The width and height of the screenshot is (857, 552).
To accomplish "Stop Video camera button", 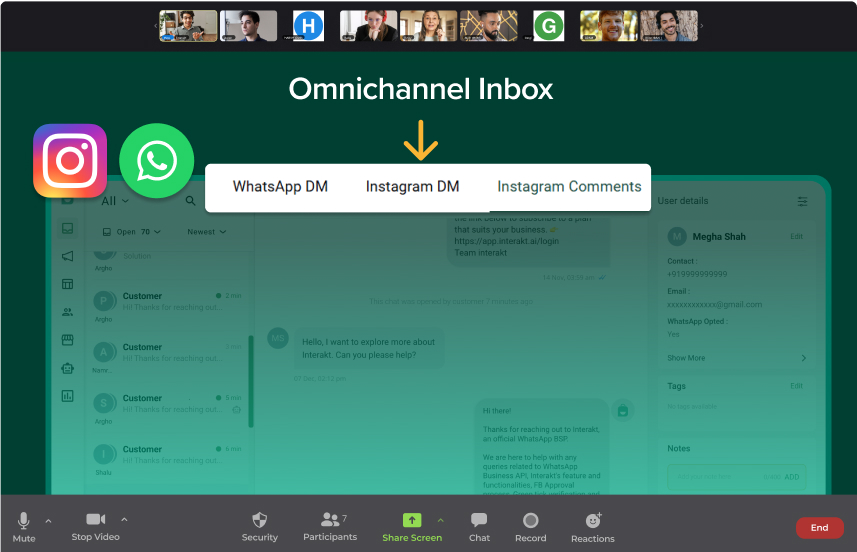I will pyautogui.click(x=95, y=527).
